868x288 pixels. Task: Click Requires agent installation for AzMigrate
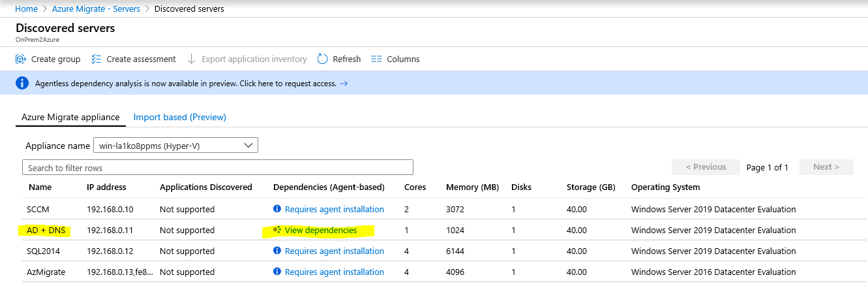pos(335,272)
